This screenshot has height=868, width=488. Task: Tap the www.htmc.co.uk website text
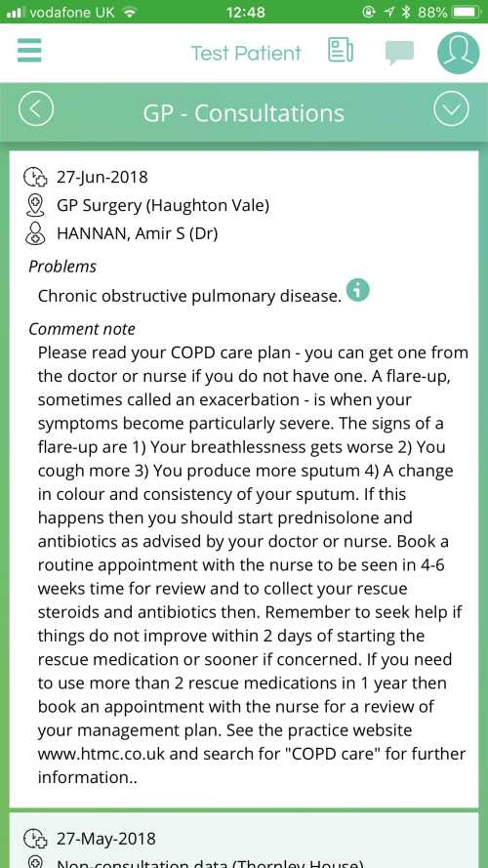click(106, 754)
